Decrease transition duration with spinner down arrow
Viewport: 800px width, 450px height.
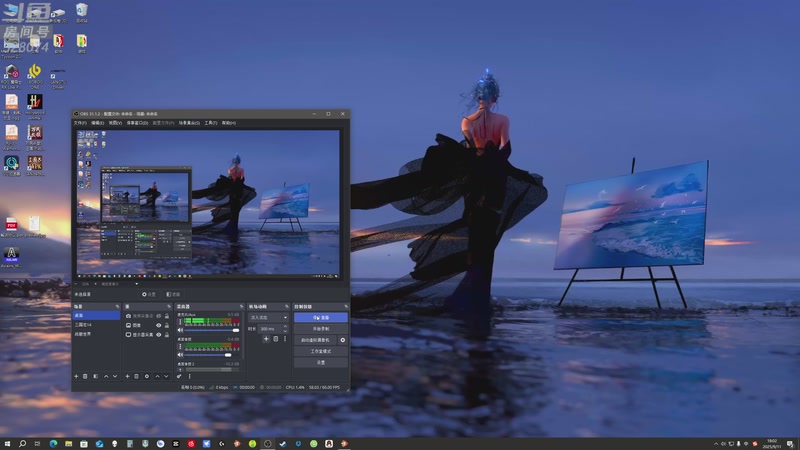point(285,331)
